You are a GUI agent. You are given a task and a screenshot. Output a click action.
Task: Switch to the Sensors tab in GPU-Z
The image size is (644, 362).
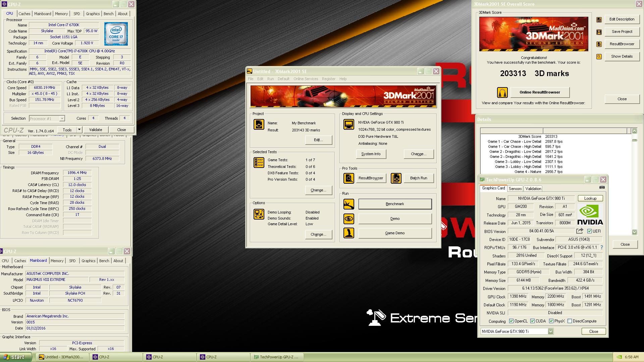[515, 189]
